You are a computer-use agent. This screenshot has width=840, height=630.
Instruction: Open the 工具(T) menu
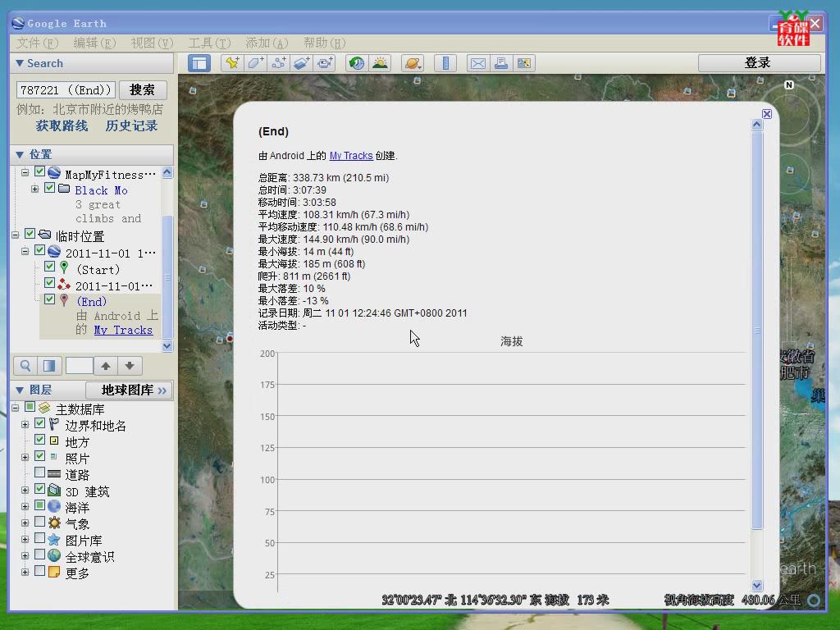tap(209, 43)
